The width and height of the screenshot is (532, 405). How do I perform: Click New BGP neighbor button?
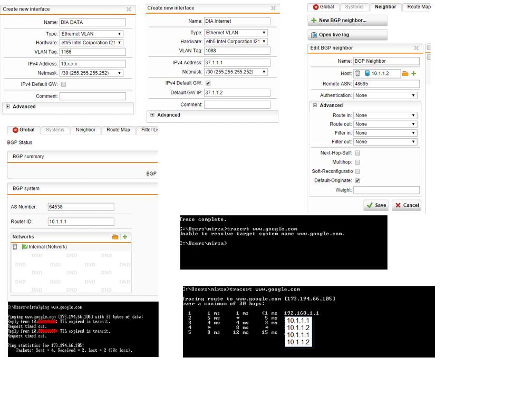(x=347, y=21)
